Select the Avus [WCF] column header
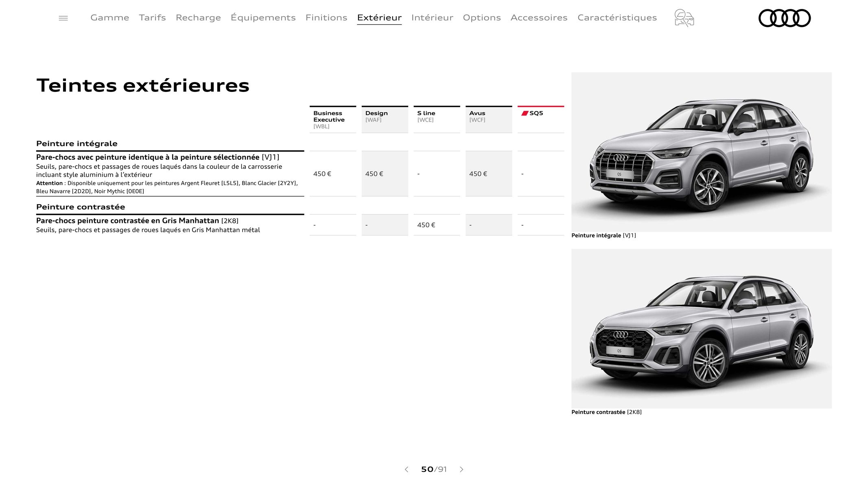This screenshot has height=488, width=868. click(x=489, y=120)
